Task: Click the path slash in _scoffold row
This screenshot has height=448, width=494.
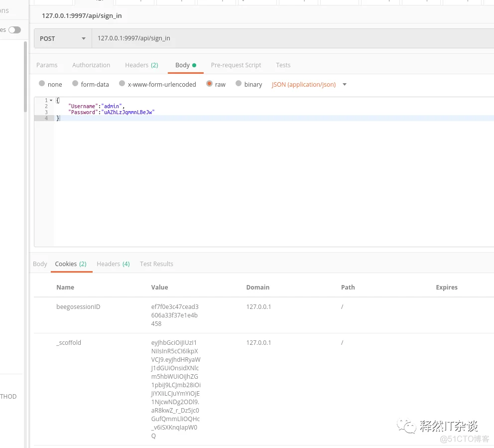Action: 342,343
